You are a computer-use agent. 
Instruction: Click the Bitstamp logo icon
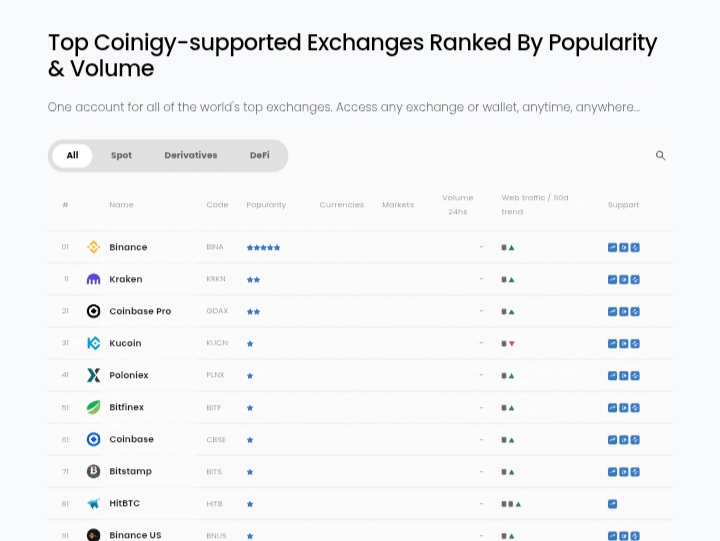point(93,471)
